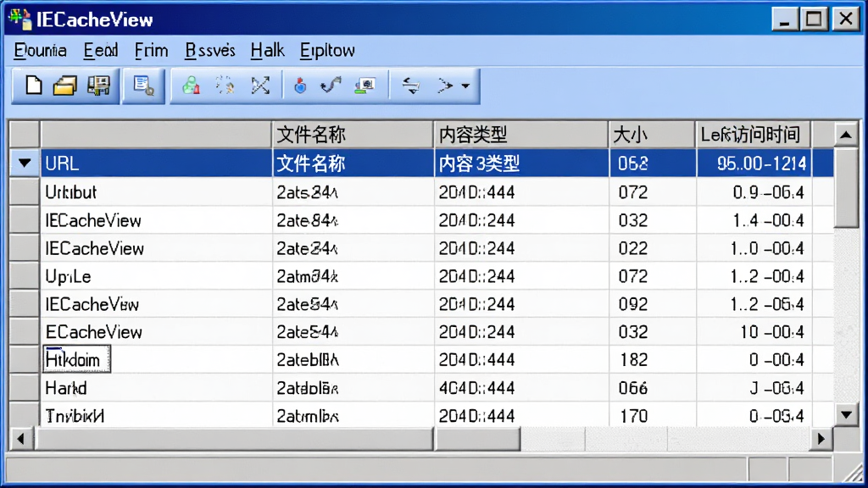Click the horizontal scrollbar left arrow

click(21, 440)
